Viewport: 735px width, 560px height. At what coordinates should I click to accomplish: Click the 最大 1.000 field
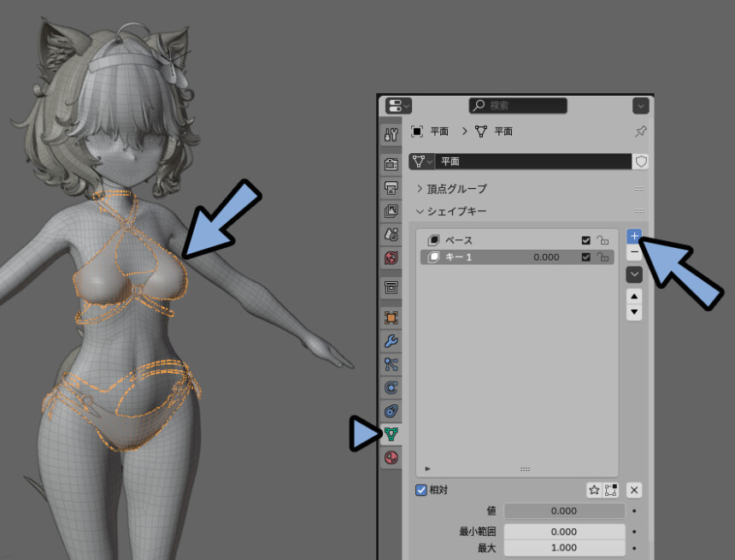pos(564,548)
